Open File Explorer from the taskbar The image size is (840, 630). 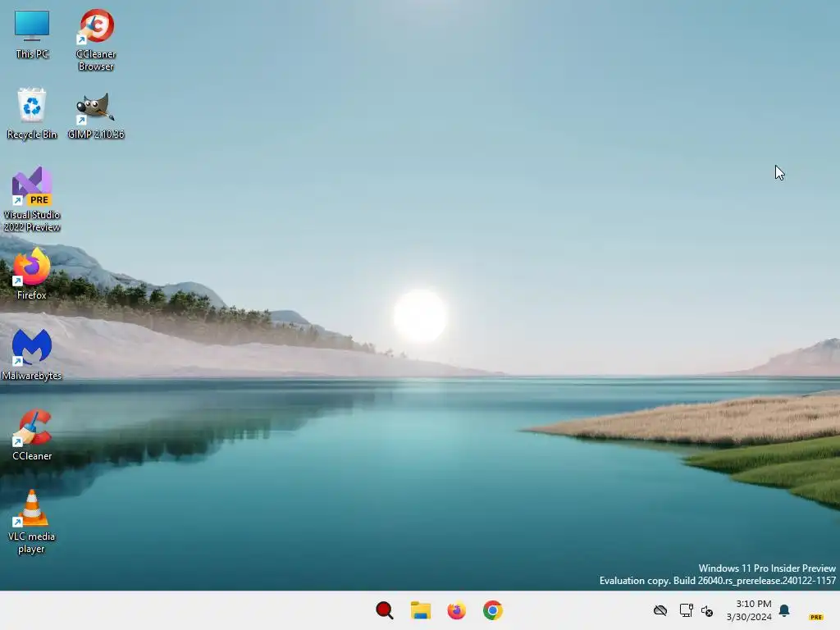pyautogui.click(x=421, y=610)
